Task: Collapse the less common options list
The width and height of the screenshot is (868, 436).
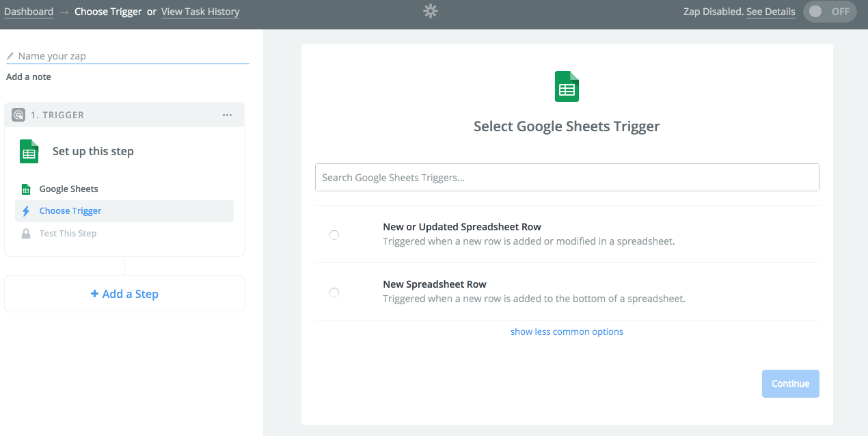Action: 567,331
